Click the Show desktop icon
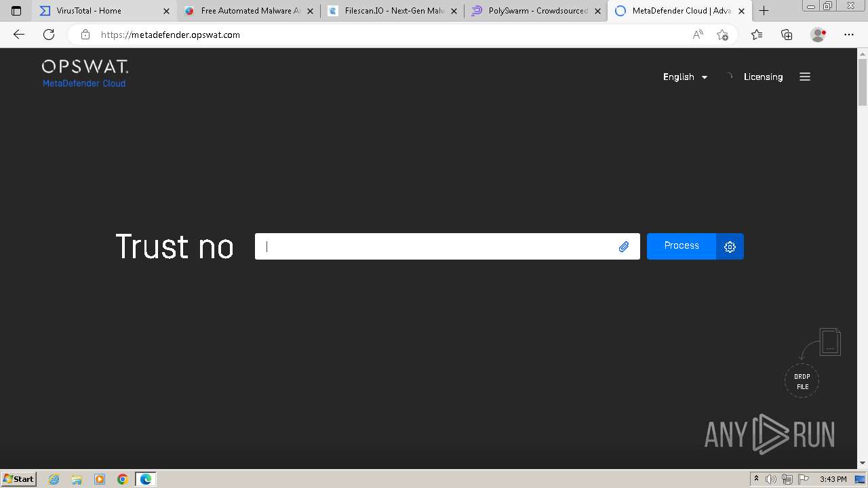Screen dimensions: 868x488 tap(860, 479)
